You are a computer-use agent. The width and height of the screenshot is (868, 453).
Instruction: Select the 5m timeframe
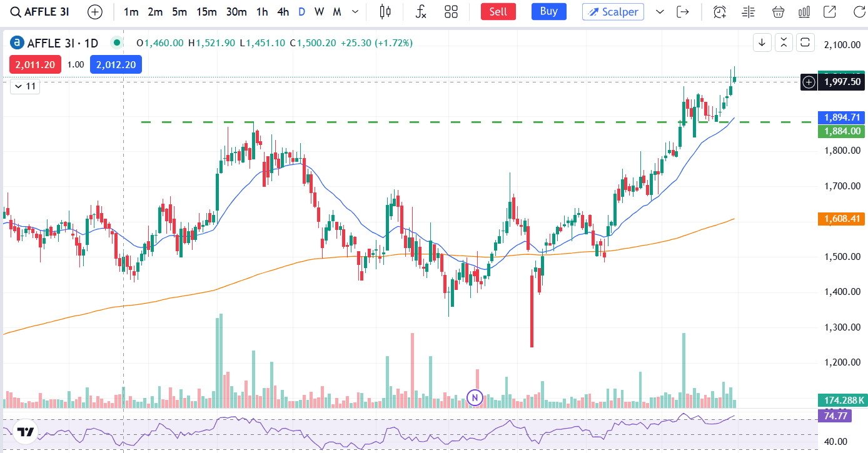(x=179, y=11)
